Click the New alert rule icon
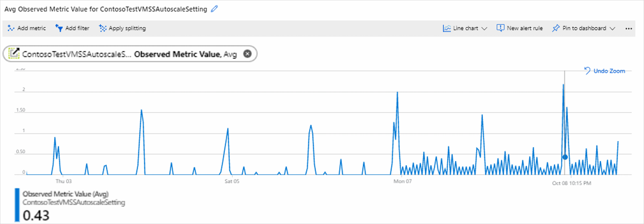644x224 pixels. point(500,28)
